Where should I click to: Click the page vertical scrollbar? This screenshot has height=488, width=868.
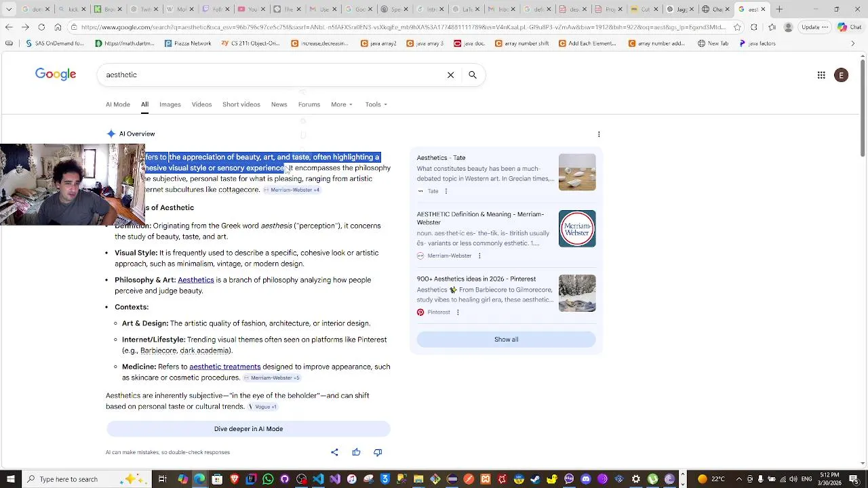[x=863, y=108]
